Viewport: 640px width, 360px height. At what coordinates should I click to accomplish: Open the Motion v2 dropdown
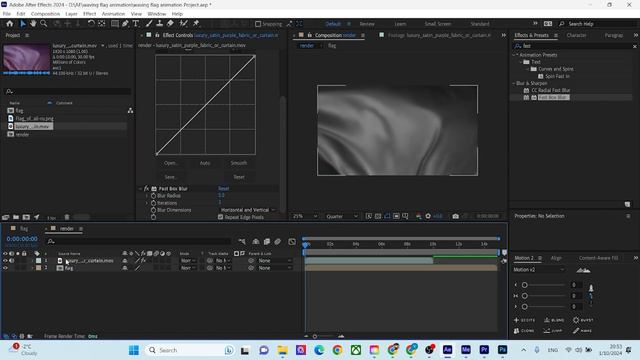539,270
